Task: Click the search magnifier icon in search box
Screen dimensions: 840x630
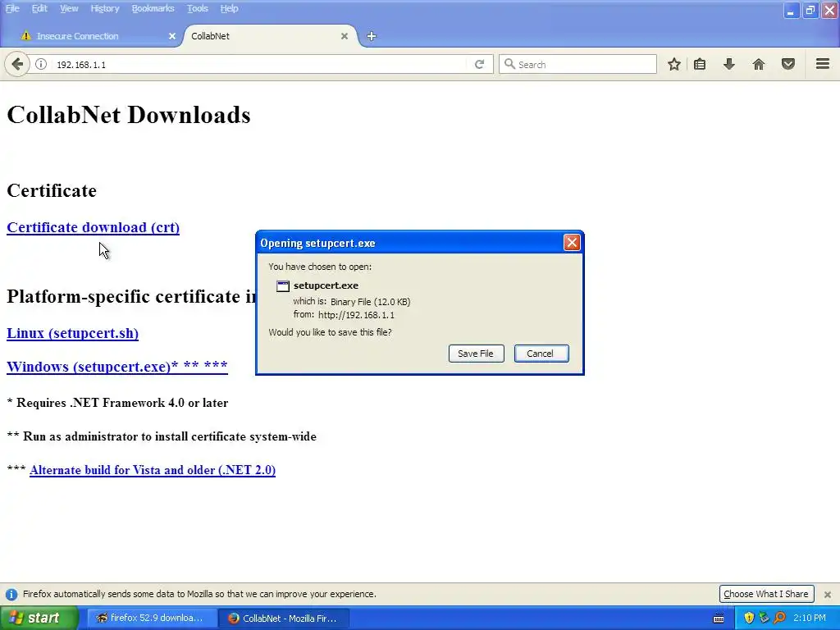Action: [509, 64]
